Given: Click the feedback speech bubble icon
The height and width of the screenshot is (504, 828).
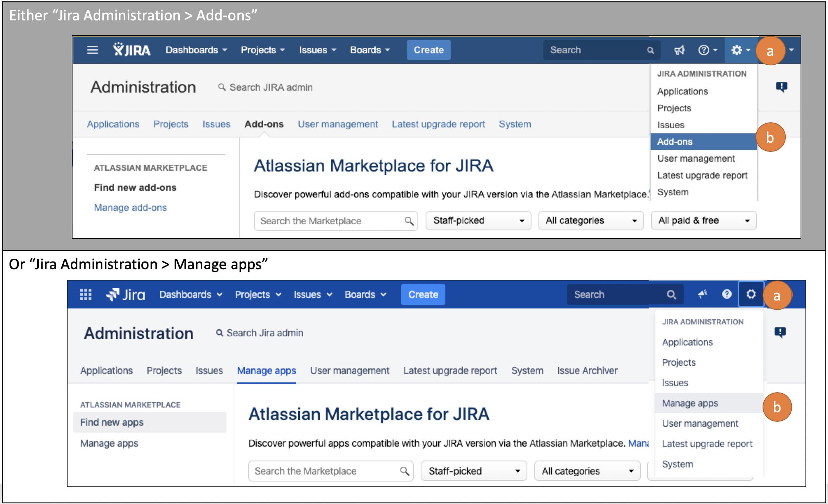Looking at the screenshot, I should tap(782, 87).
